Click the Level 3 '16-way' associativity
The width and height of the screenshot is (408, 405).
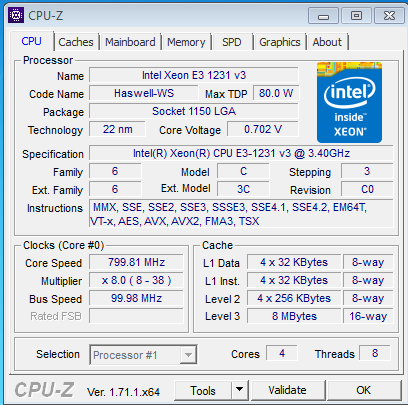coord(368,316)
